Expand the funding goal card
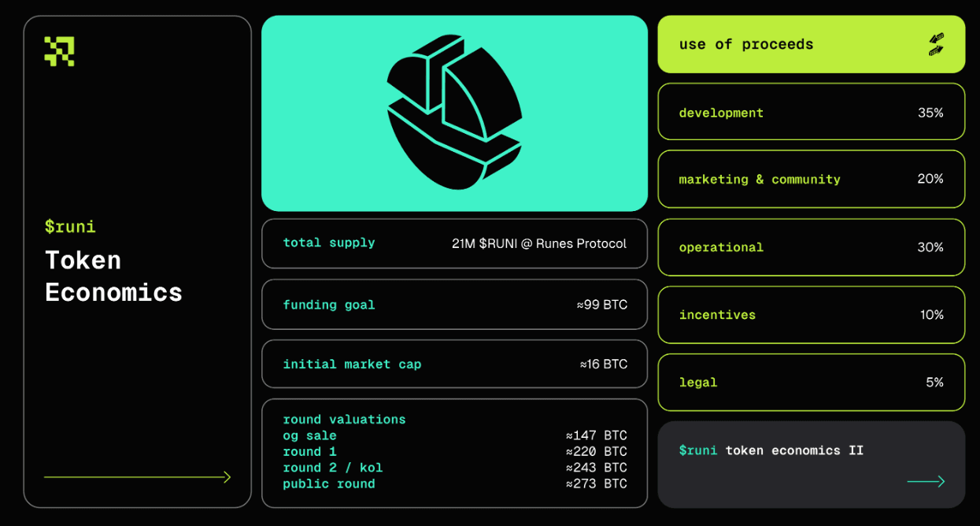 pos(453,305)
